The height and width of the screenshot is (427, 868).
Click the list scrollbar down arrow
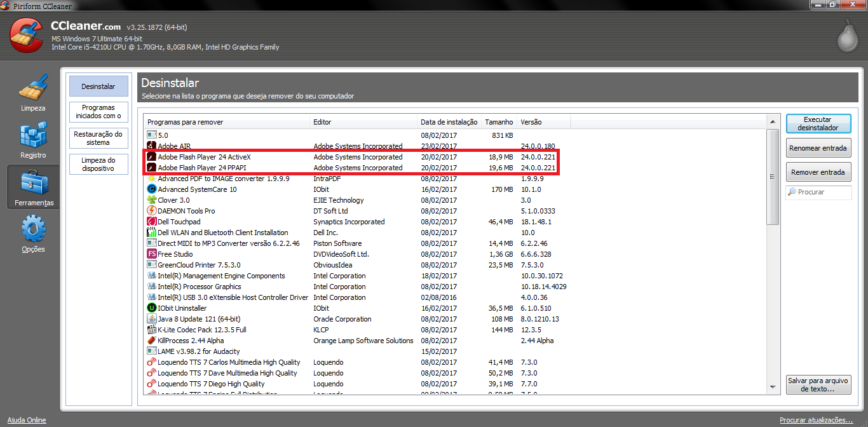click(x=773, y=386)
